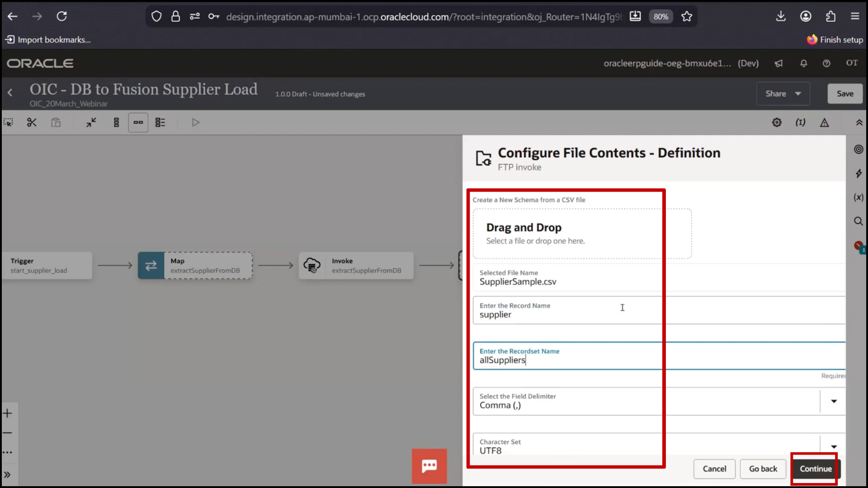The image size is (868, 488).
Task: Open the red chat assistant button
Action: tap(429, 466)
